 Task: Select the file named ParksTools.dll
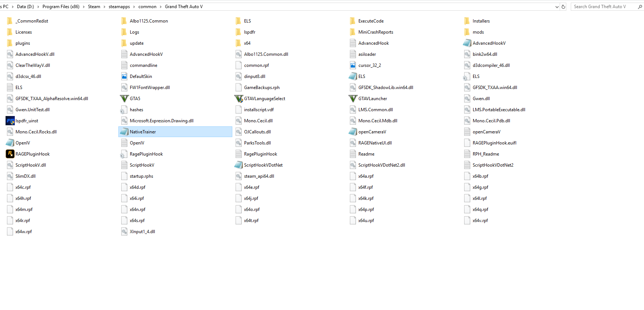(257, 143)
